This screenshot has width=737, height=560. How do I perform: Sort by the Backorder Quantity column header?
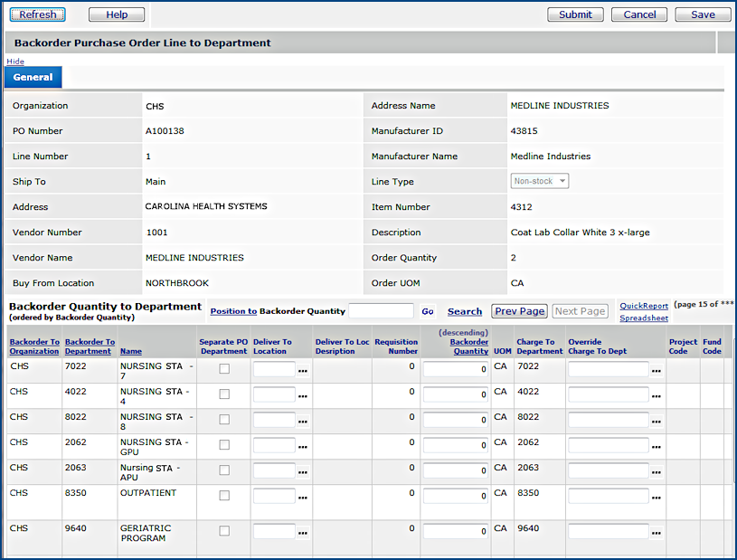(x=469, y=346)
